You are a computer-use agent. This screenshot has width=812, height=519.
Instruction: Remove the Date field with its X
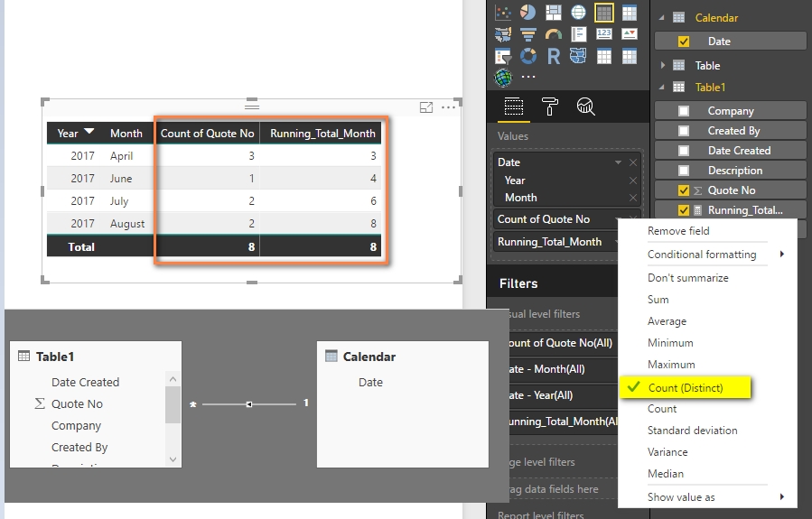(x=633, y=162)
